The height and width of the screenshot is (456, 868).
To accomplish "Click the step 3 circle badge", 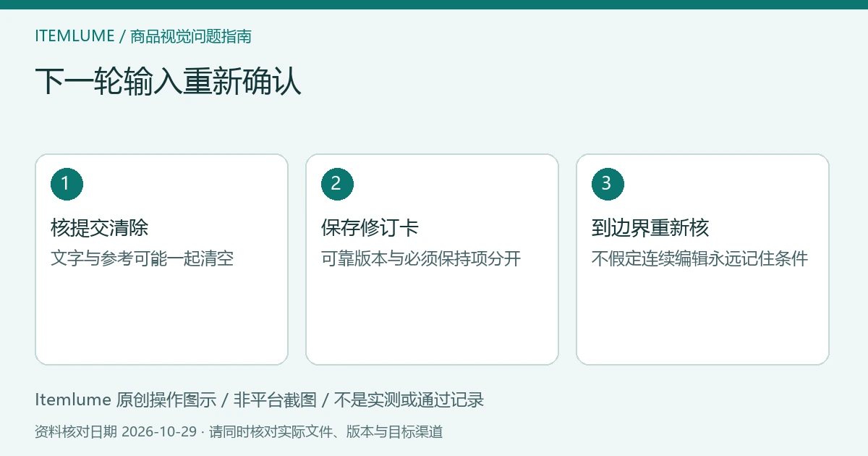I will coord(608,184).
